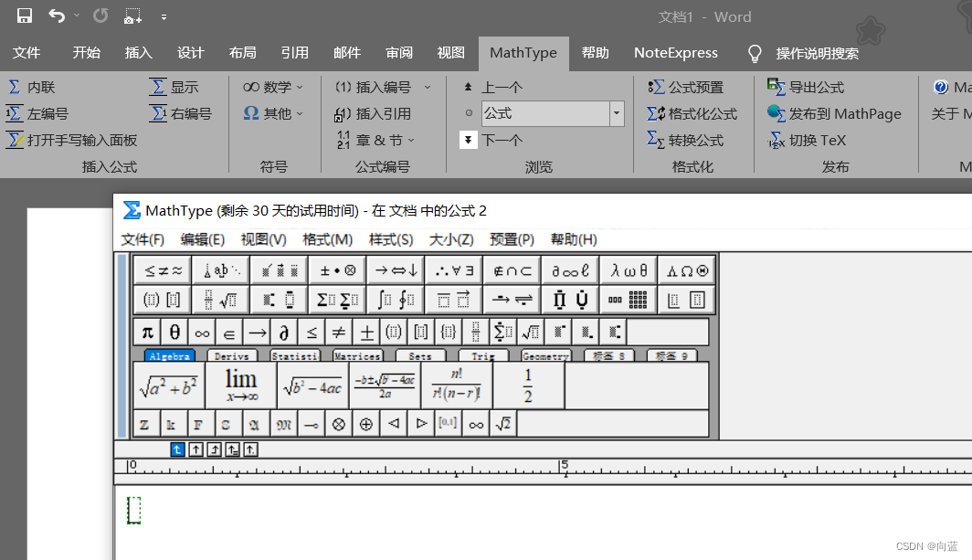Open summation templates palette

(x=337, y=301)
